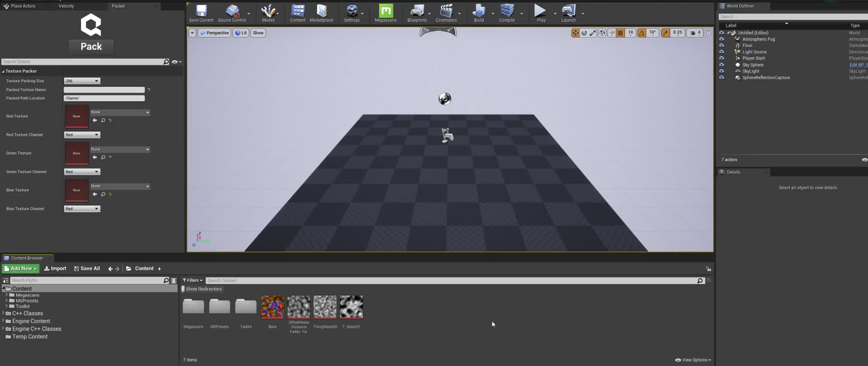The width and height of the screenshot is (868, 366).
Task: Expand the Megascans folder in tree
Action: click(x=7, y=295)
